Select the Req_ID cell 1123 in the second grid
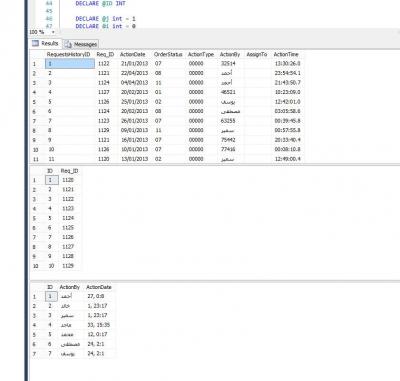Image resolution: width=400 pixels, height=381 pixels. pos(69,209)
